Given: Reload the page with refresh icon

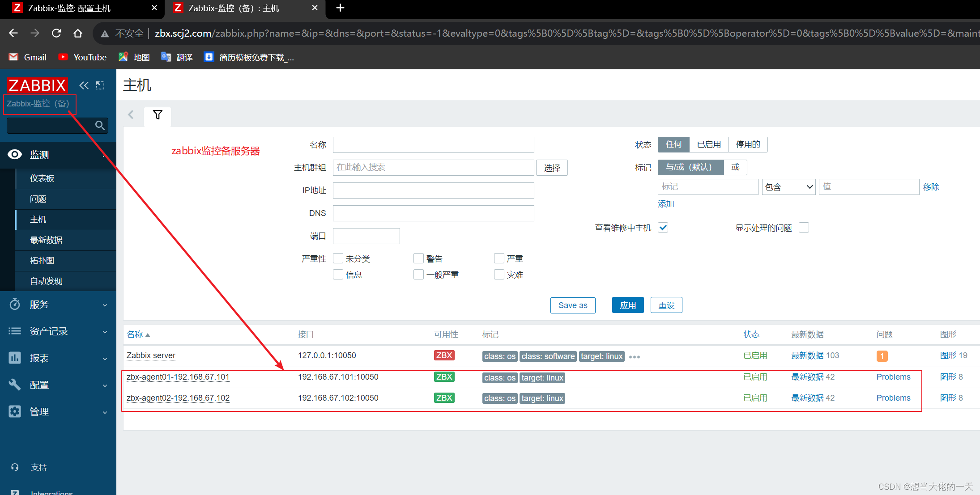Looking at the screenshot, I should (56, 33).
